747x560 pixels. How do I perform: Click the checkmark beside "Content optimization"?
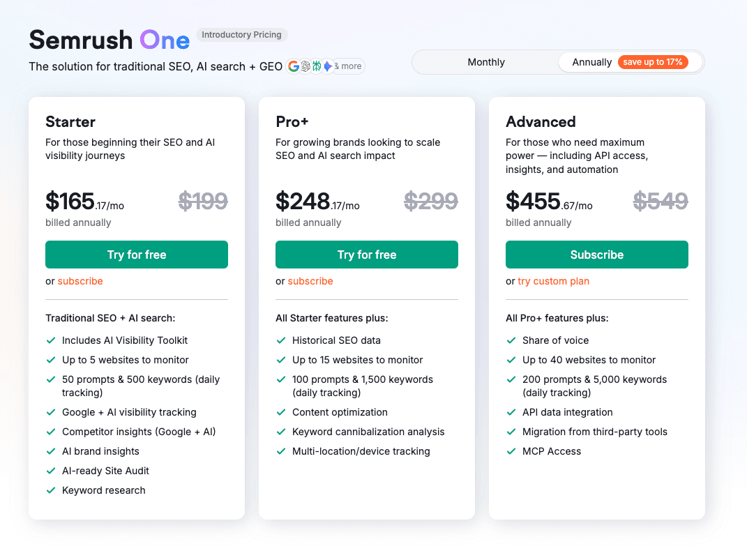coord(280,412)
